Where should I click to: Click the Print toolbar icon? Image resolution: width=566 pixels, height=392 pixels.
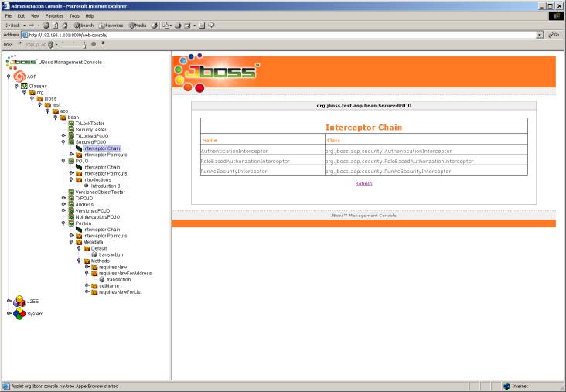pyautogui.click(x=178, y=26)
